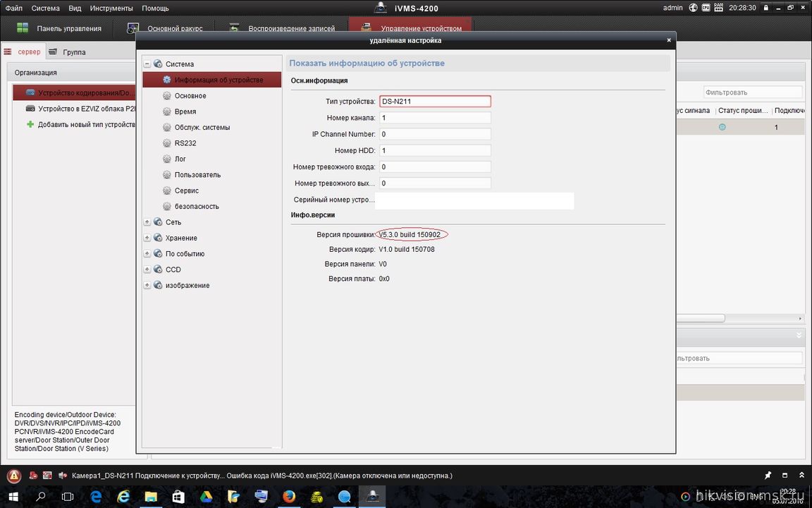Switch to Основной ракурс tab
The width and height of the screenshot is (812, 508).
click(165, 28)
